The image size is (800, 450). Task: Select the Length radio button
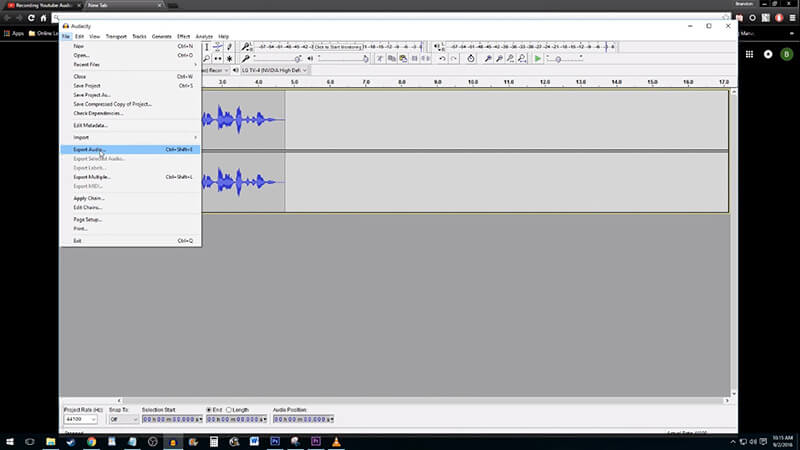[x=229, y=410]
